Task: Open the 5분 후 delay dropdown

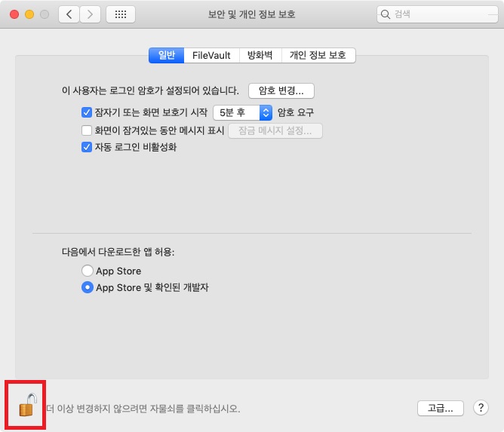Action: (243, 112)
